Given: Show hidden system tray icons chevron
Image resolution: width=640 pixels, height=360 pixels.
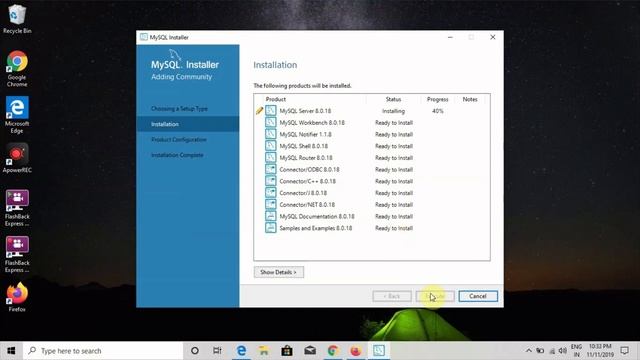Looking at the screenshot, I should point(529,351).
